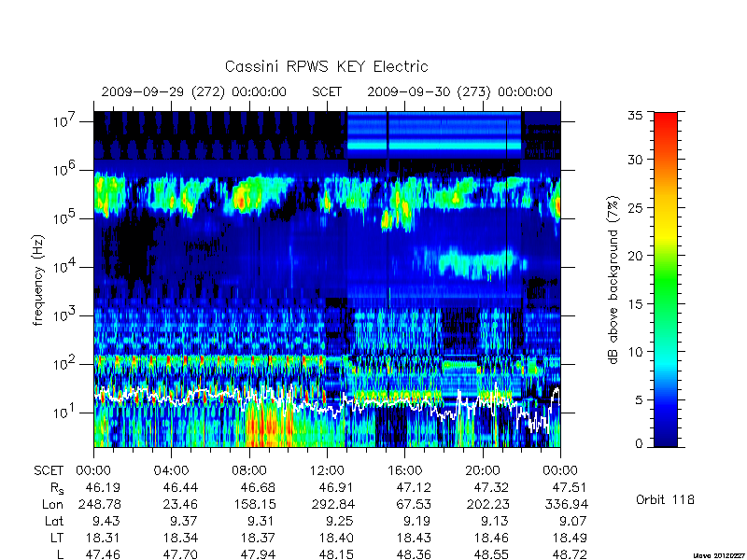The width and height of the screenshot is (747, 560).
Task: Click the 10^6 frequency tick label
Action: pyautogui.click(x=65, y=169)
